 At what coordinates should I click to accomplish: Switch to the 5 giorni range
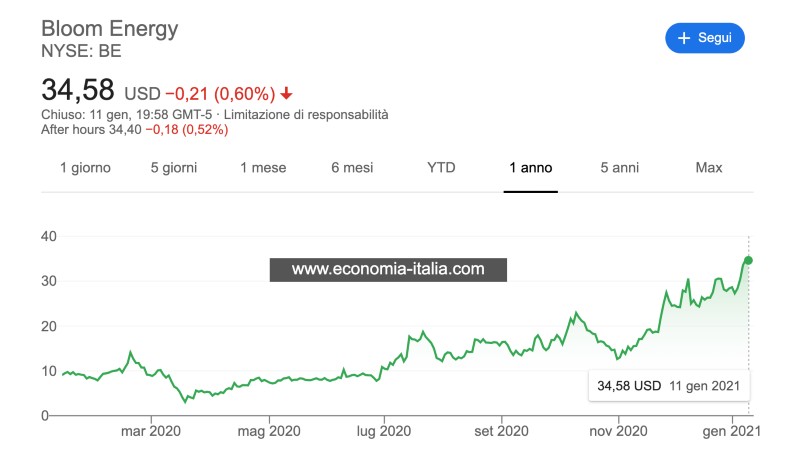tap(173, 167)
